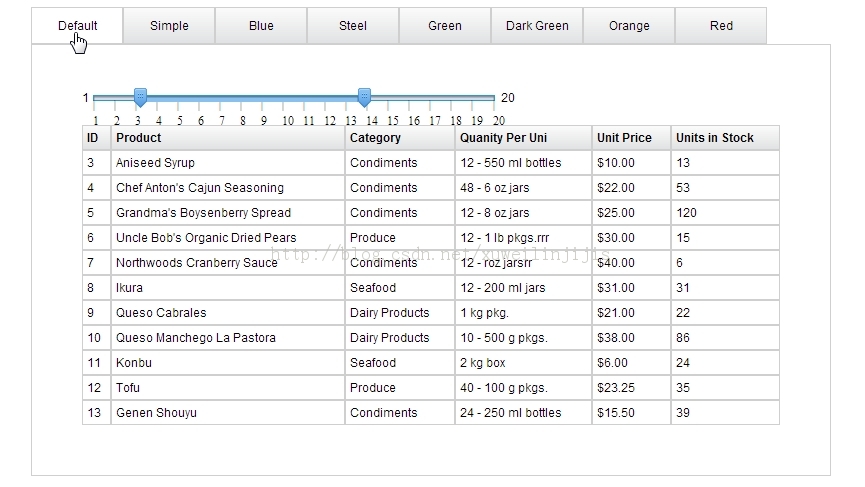Screen dimensions: 865x487
Task: Choose the Green theme tab
Action: coord(445,26)
